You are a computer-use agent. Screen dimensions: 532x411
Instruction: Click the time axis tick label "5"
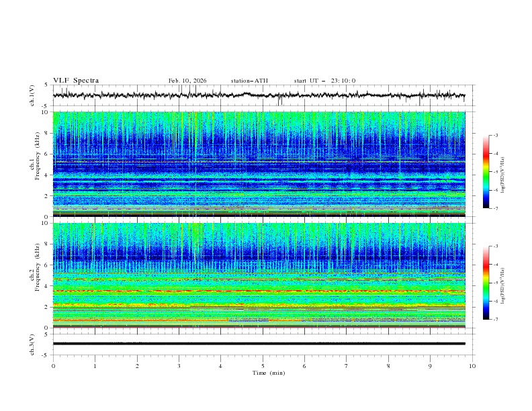[x=263, y=366]
